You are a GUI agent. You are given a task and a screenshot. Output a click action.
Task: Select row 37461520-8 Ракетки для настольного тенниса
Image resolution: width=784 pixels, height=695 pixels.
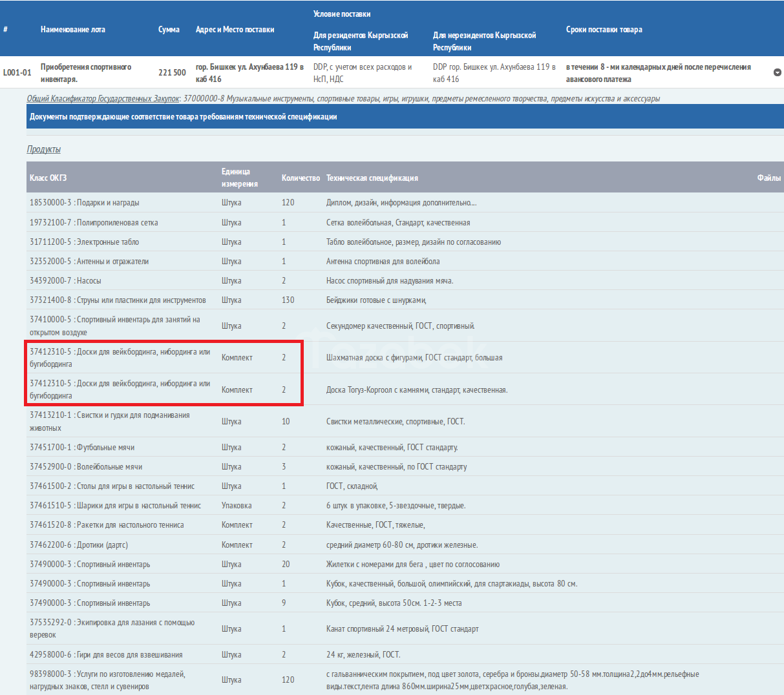coord(405,524)
